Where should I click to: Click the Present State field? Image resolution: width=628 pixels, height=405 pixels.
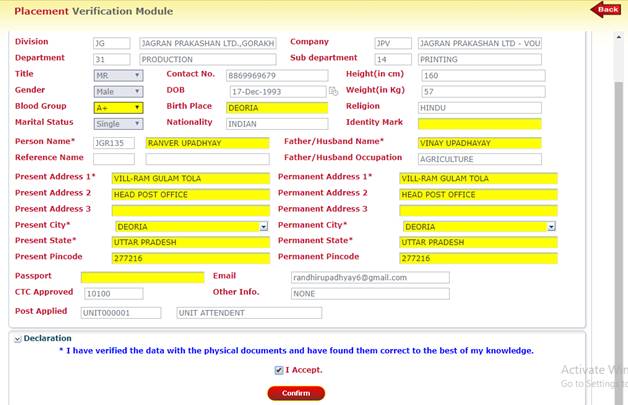click(x=191, y=242)
